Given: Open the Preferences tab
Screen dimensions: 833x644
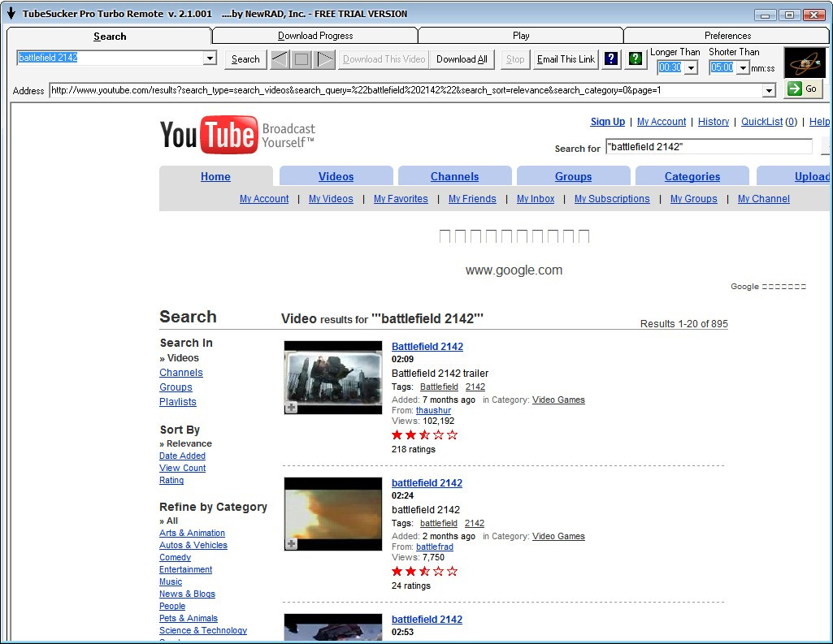Looking at the screenshot, I should pos(727,36).
